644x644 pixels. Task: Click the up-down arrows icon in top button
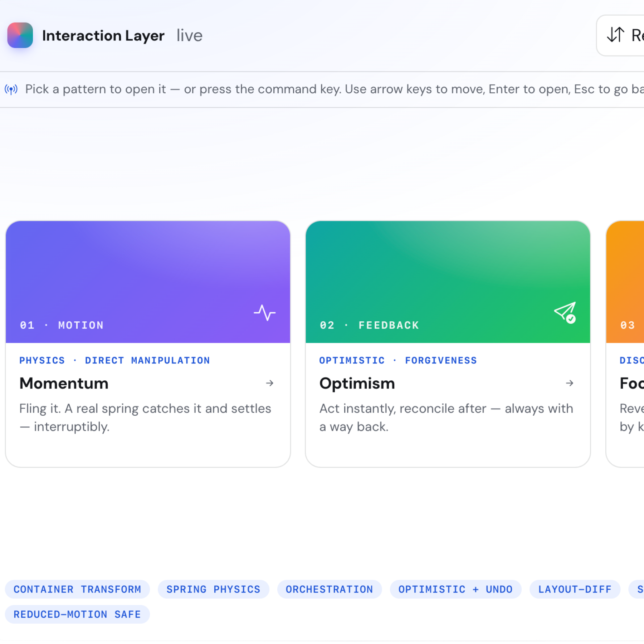[x=616, y=35]
